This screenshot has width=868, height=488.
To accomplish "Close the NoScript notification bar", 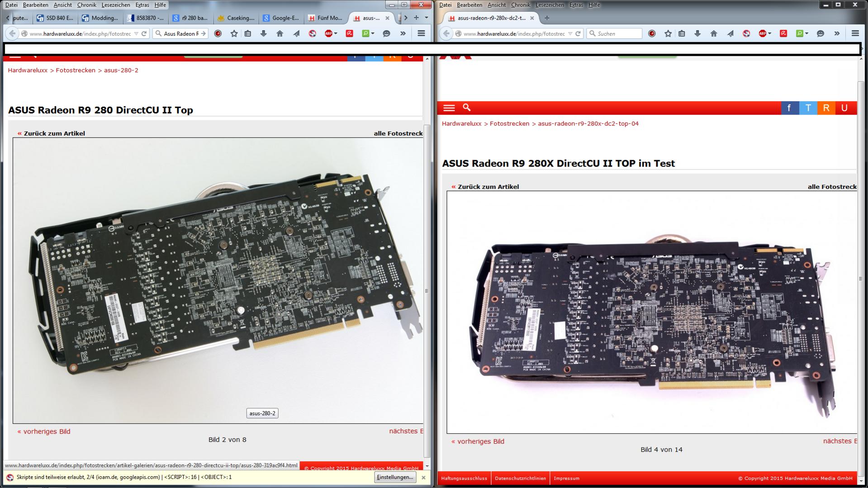I will click(423, 477).
